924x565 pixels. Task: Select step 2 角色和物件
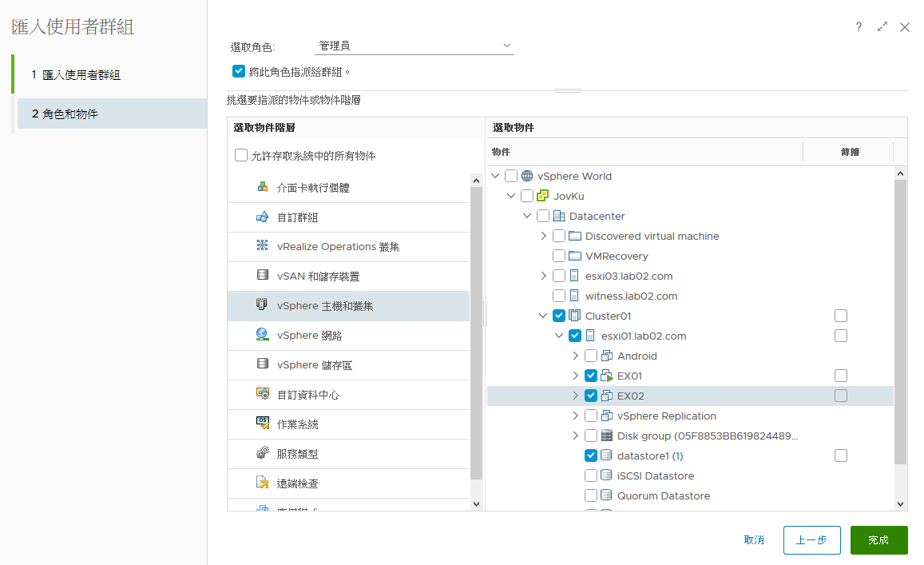[112, 113]
